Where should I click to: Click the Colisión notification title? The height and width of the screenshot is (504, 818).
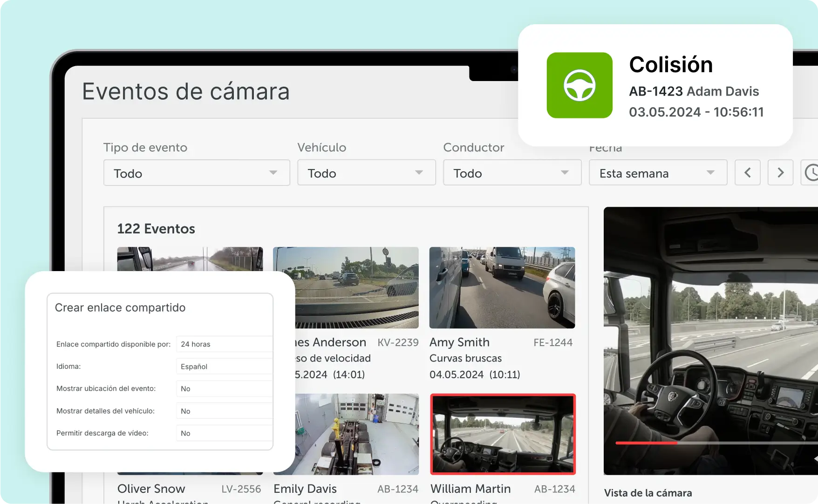[671, 64]
